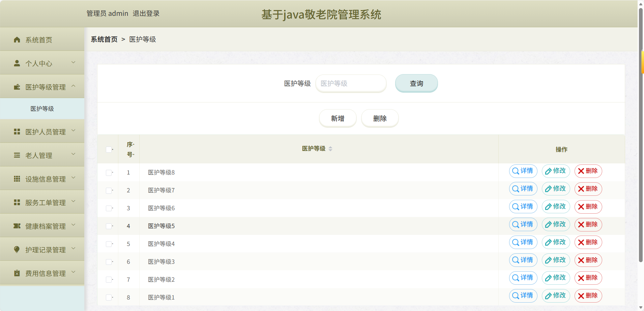
Task: Click the pencil icon in 医护等级5 row's 修改
Action: [548, 225]
